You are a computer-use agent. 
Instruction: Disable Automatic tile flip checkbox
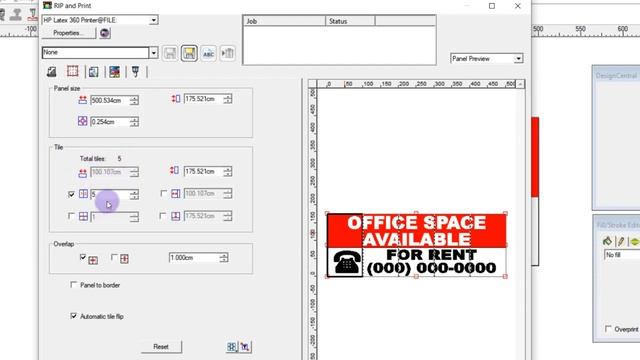73,316
